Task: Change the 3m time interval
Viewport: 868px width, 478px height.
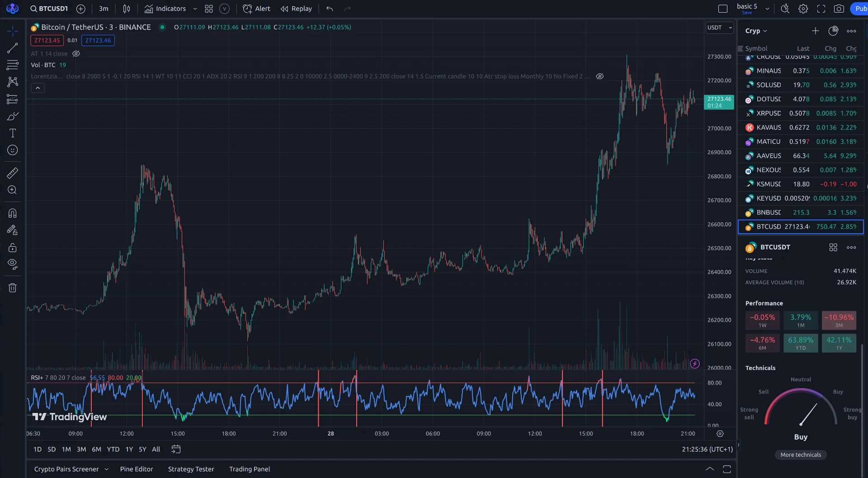Action: click(x=104, y=9)
